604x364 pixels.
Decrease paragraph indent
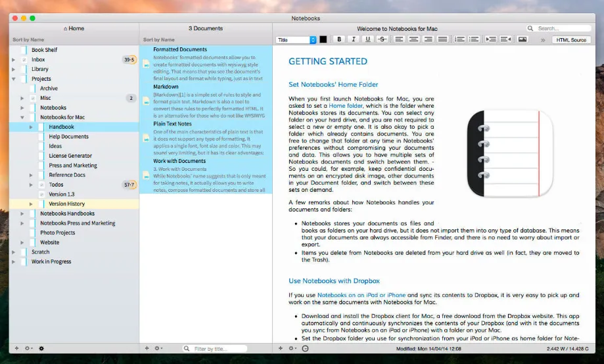point(505,39)
